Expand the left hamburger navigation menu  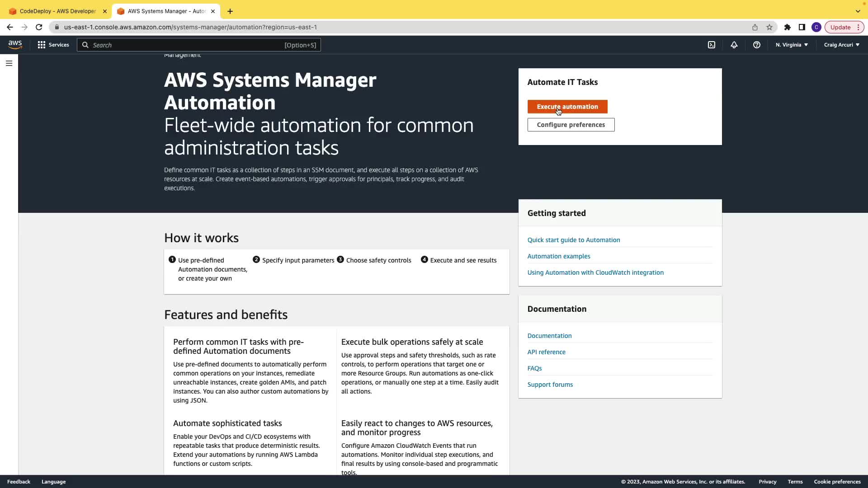click(x=9, y=63)
